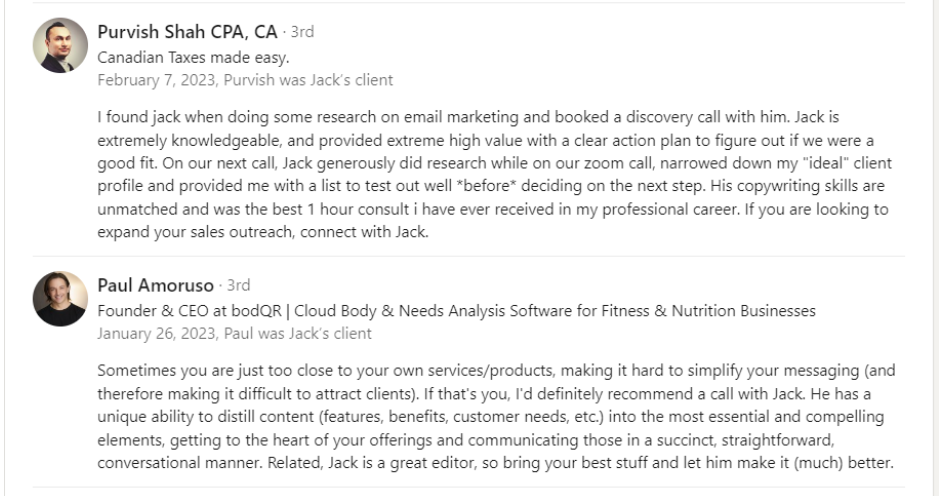Click "expand your sales outreach, connect with Jack."

(263, 232)
